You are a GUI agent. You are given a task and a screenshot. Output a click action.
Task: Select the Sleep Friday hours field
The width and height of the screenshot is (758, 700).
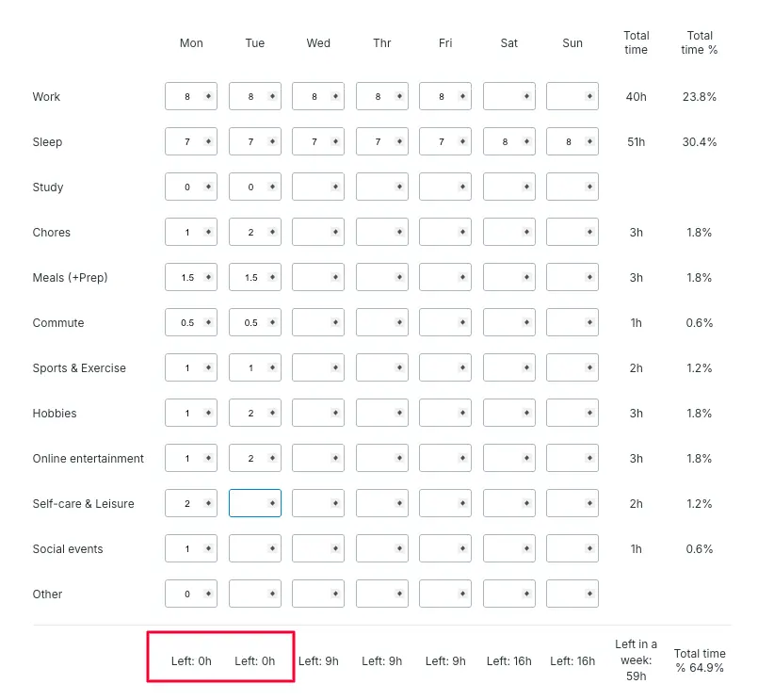[439, 142]
